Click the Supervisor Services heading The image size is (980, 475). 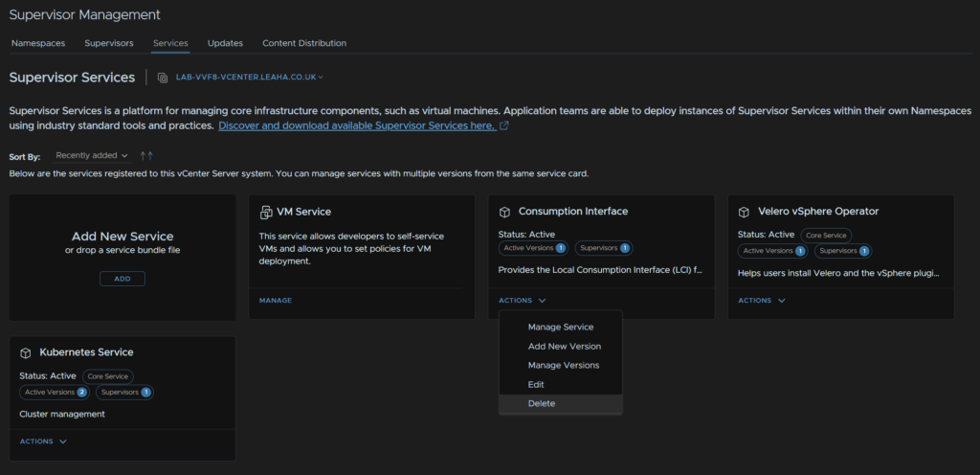pos(72,78)
